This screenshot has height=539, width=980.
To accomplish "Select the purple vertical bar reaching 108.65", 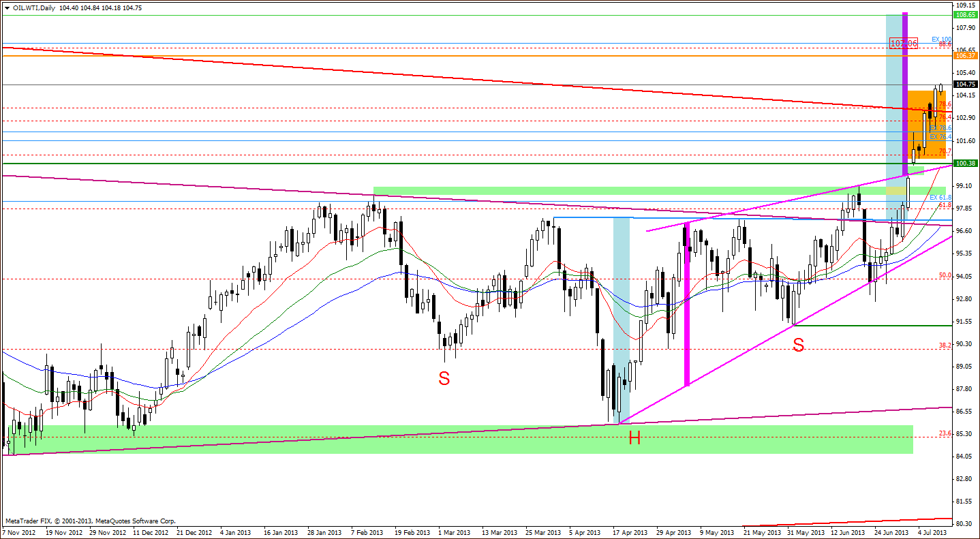I will [906, 95].
